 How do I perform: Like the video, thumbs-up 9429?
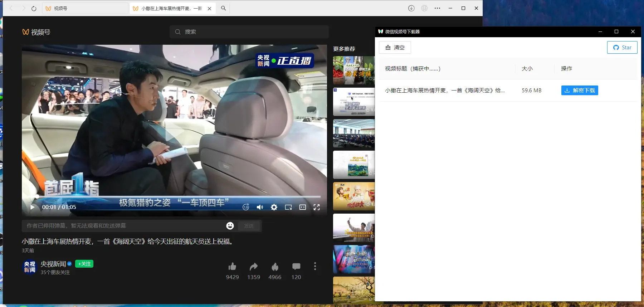[232, 267]
